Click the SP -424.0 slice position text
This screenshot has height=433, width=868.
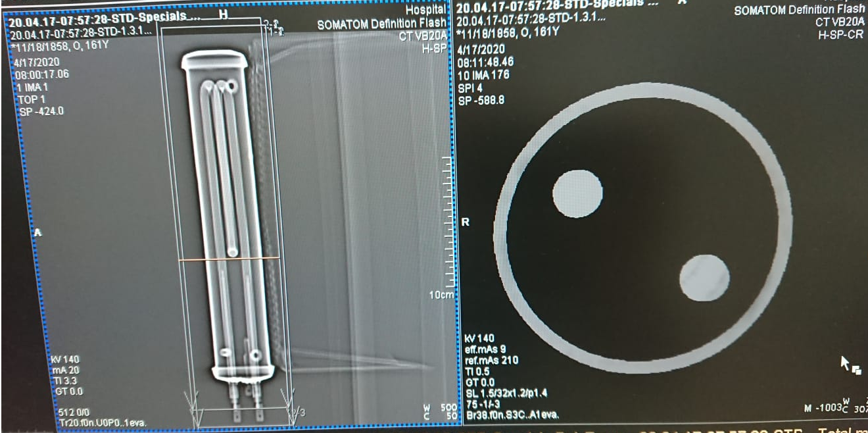point(41,111)
